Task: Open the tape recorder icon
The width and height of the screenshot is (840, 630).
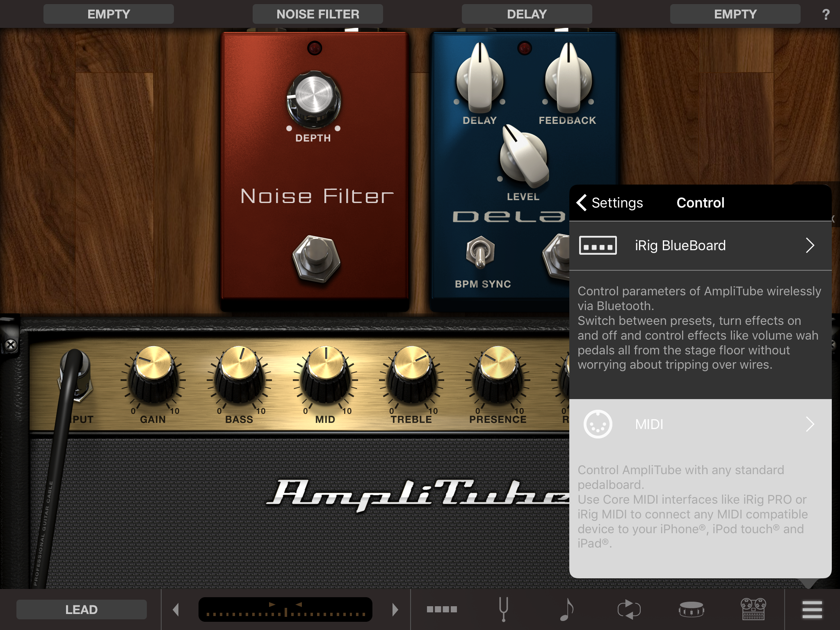Action: pos(753,609)
